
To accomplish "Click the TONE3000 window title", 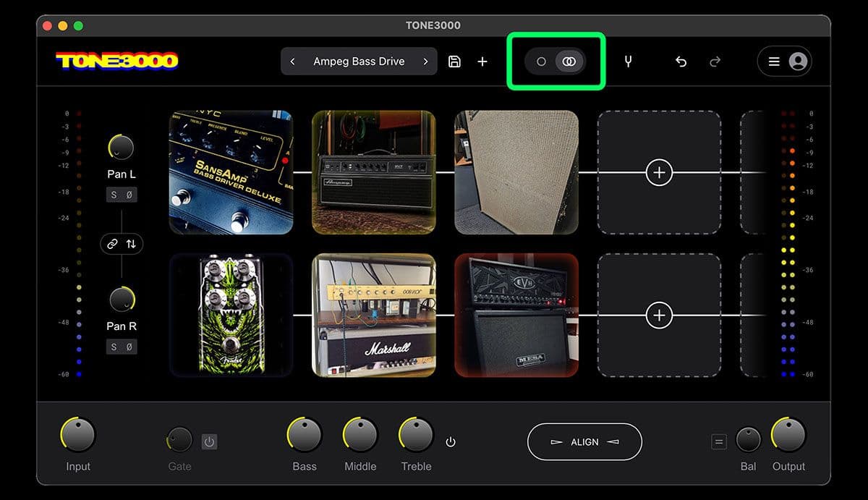I will (x=433, y=25).
